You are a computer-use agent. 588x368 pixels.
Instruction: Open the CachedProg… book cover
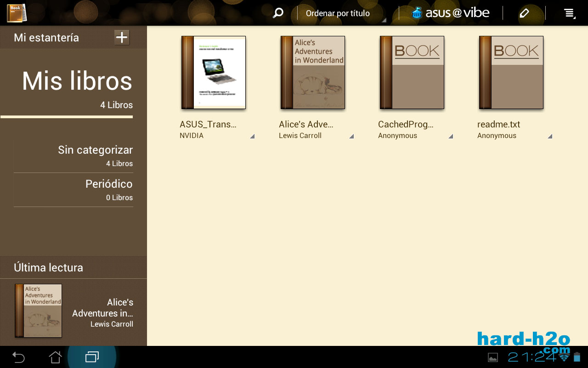pyautogui.click(x=412, y=73)
